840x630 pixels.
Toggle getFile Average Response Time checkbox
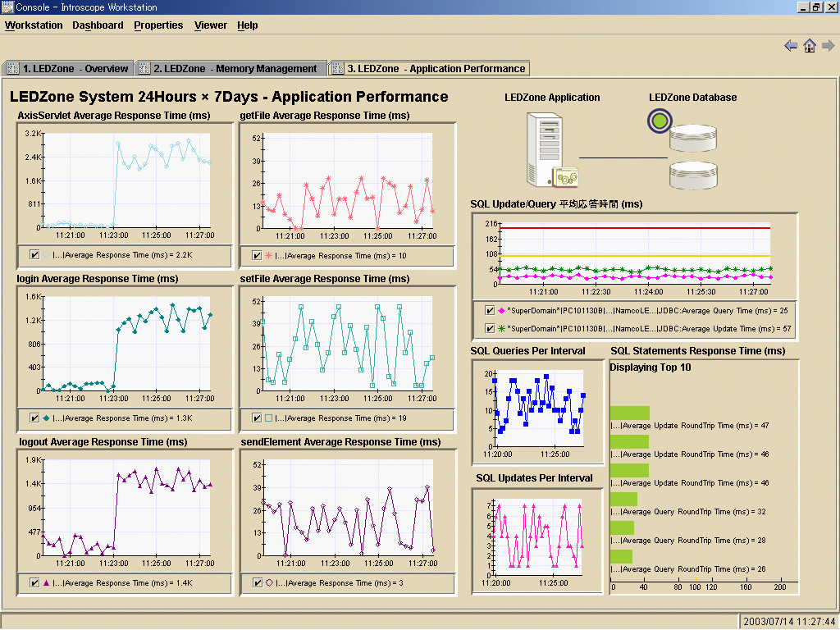tap(257, 256)
